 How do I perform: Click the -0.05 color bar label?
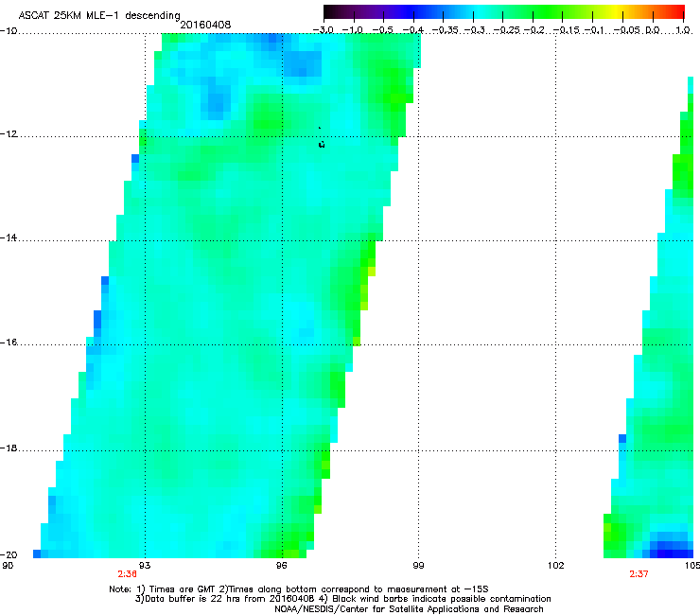[627, 30]
